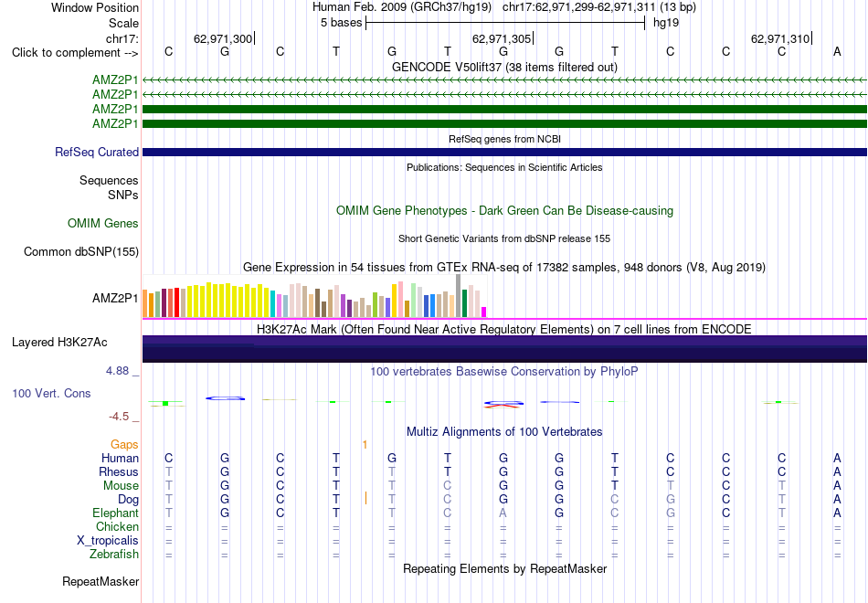Click the Mouse species label
The width and height of the screenshot is (868, 603).
click(121, 486)
